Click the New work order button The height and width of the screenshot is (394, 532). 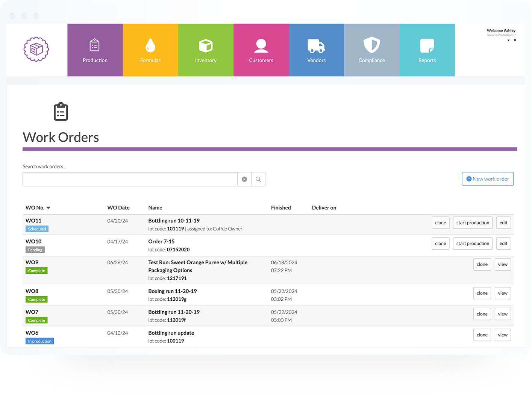click(x=488, y=179)
